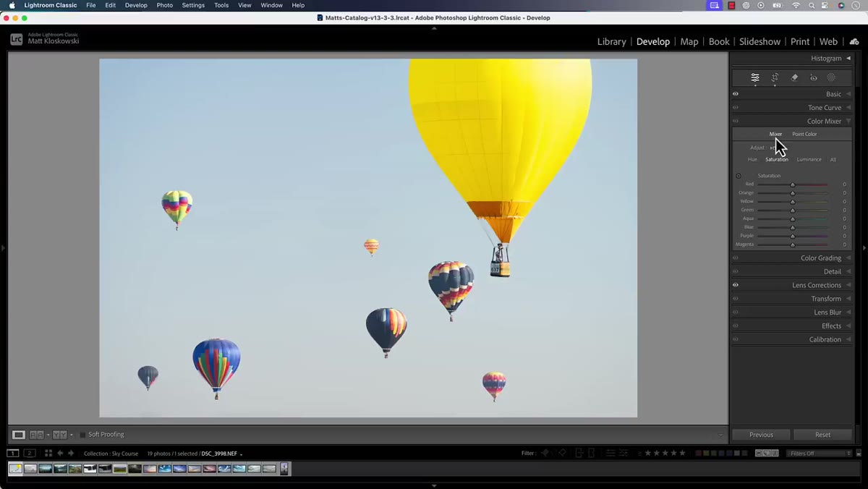The width and height of the screenshot is (868, 489).
Task: Open the Photo menu
Action: pyautogui.click(x=165, y=5)
